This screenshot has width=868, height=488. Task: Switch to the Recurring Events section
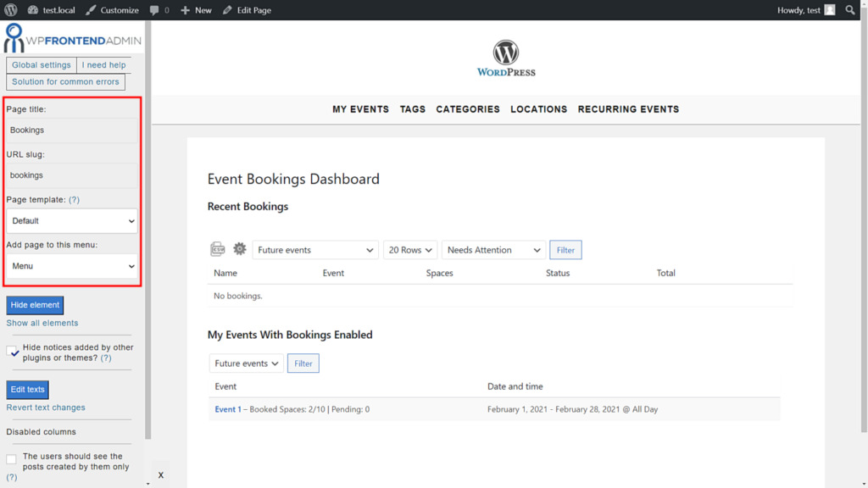click(628, 109)
